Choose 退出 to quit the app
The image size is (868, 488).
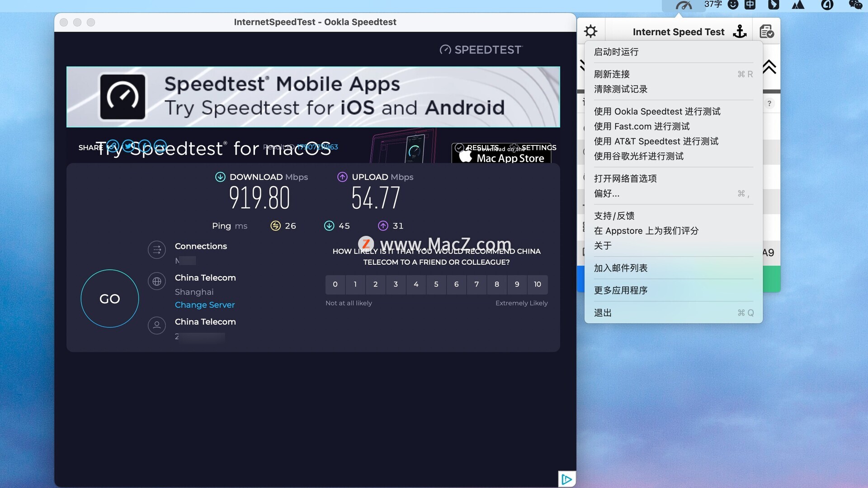(673, 313)
